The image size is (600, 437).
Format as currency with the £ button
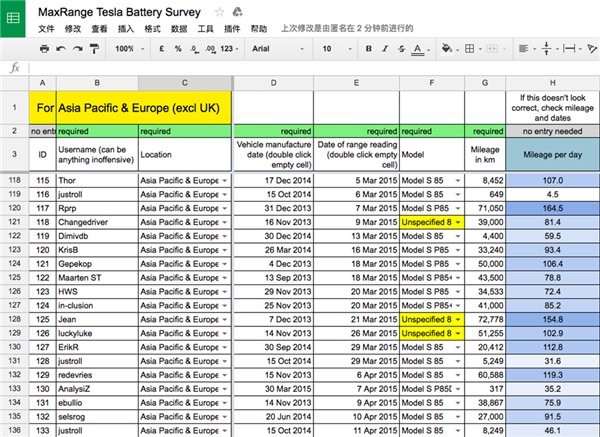tap(161, 49)
